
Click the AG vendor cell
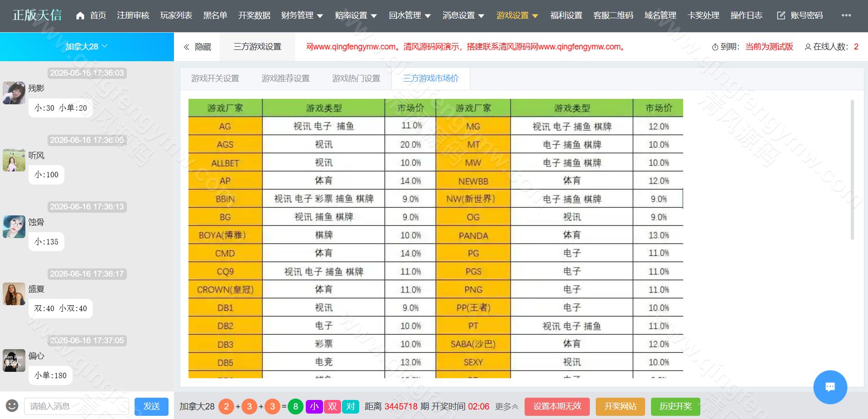[x=225, y=127]
